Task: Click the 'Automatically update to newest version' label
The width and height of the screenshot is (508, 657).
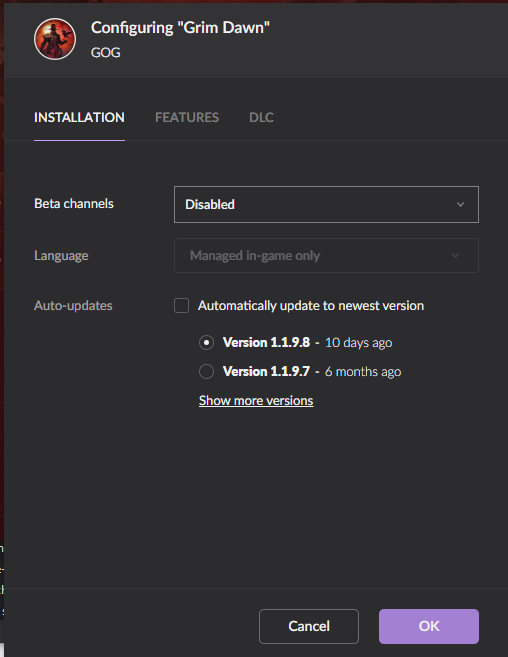Action: 311,305
